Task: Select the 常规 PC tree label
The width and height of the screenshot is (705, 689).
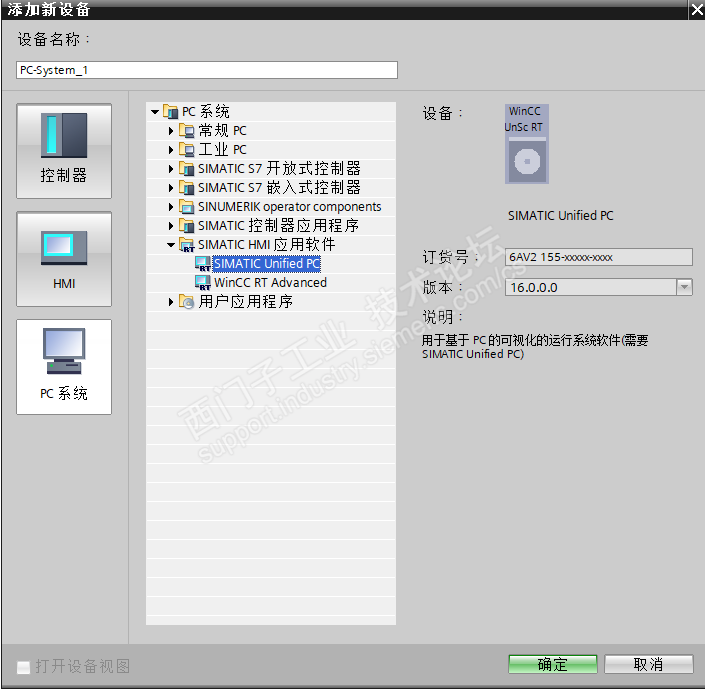Action: tap(223, 130)
